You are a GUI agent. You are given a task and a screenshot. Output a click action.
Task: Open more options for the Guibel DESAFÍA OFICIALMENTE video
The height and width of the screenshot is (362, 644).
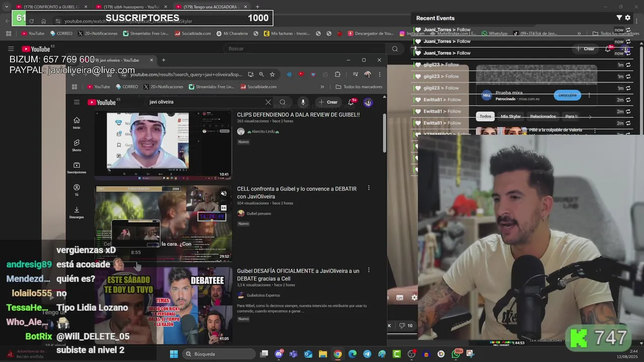[x=368, y=270]
